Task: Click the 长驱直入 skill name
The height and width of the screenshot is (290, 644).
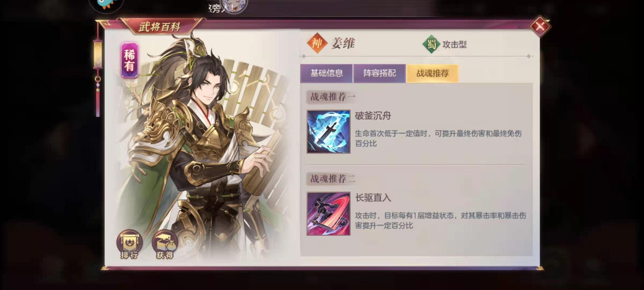Action: (x=373, y=198)
